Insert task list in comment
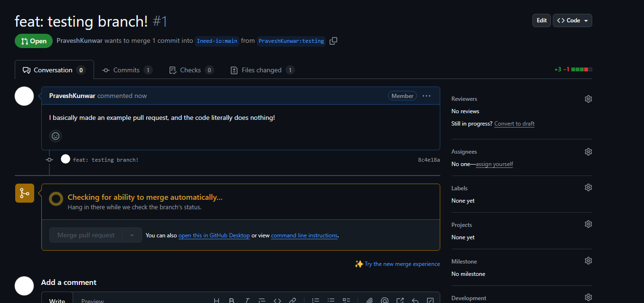This screenshot has width=644, height=303. pos(346,301)
